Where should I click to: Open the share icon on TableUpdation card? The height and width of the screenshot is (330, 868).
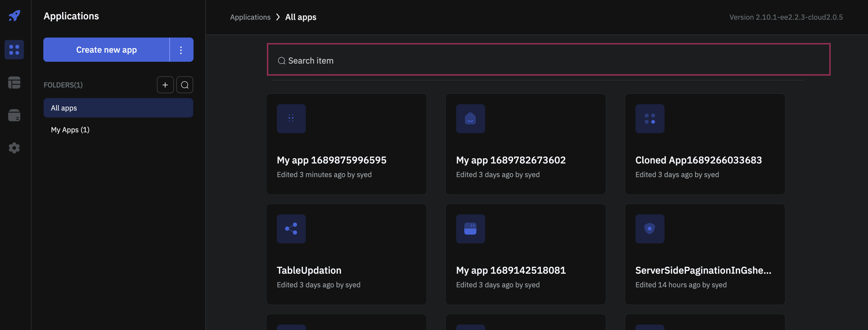(x=291, y=229)
